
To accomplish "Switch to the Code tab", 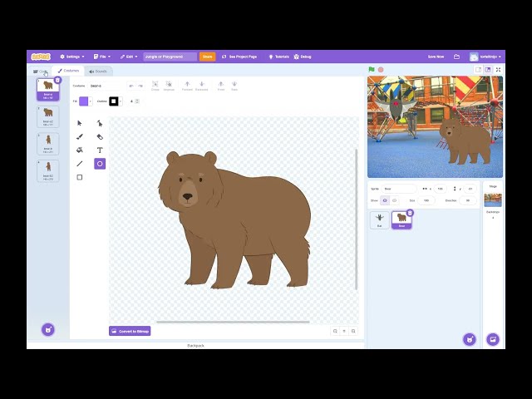I will point(41,71).
